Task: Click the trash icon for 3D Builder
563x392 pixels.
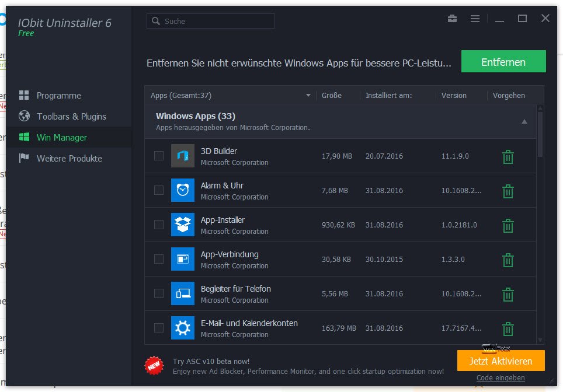Action: pyautogui.click(x=508, y=157)
